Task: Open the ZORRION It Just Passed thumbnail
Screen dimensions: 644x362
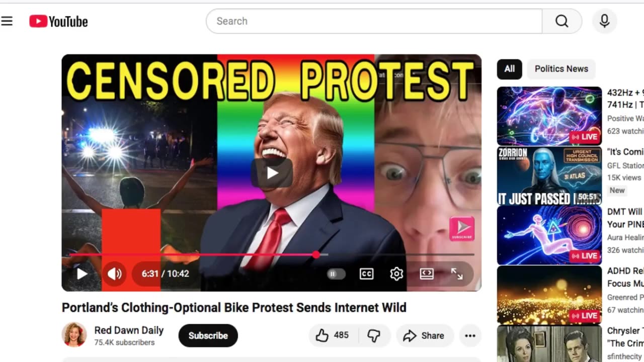Action: point(549,175)
